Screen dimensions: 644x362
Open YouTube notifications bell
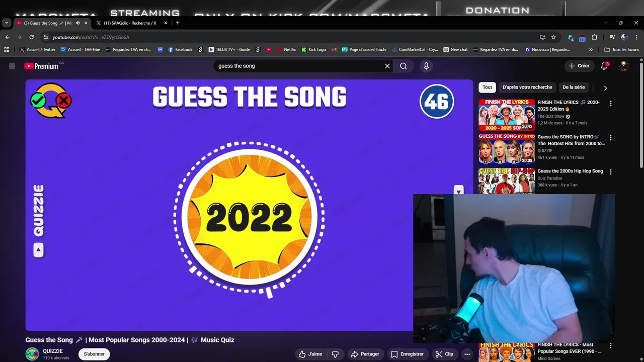point(604,66)
